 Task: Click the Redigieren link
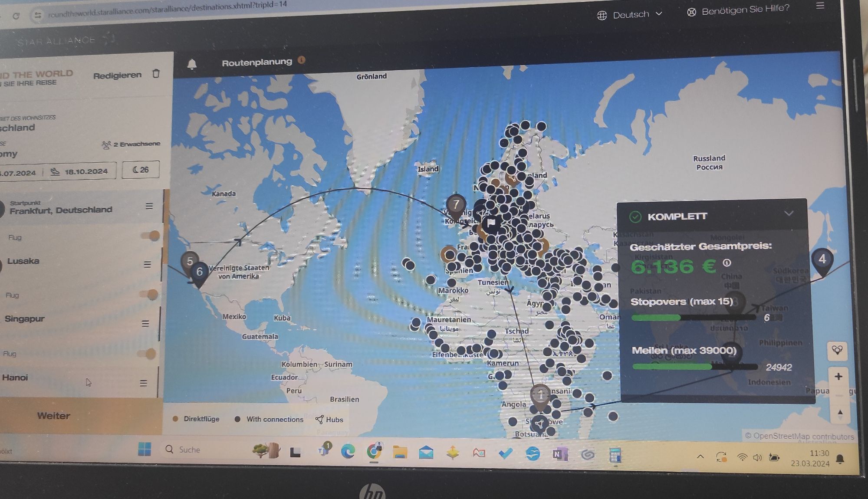coord(117,75)
